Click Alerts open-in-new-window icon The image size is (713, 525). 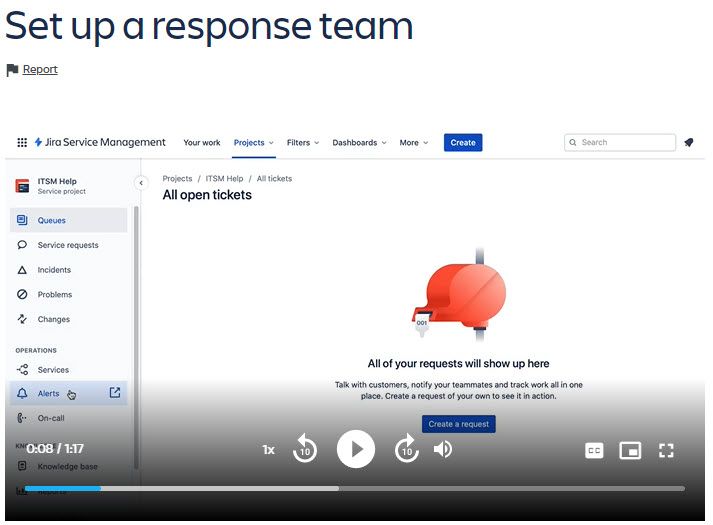pyautogui.click(x=115, y=392)
